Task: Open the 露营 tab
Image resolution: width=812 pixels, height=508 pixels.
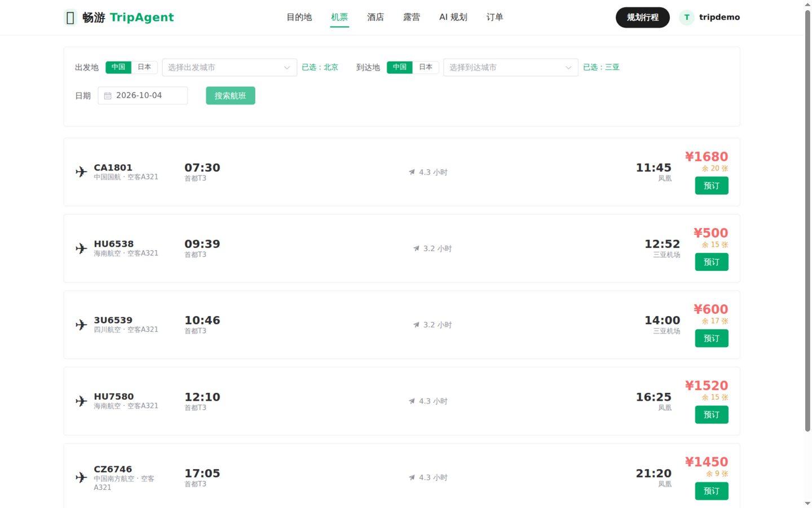Action: coord(412,17)
